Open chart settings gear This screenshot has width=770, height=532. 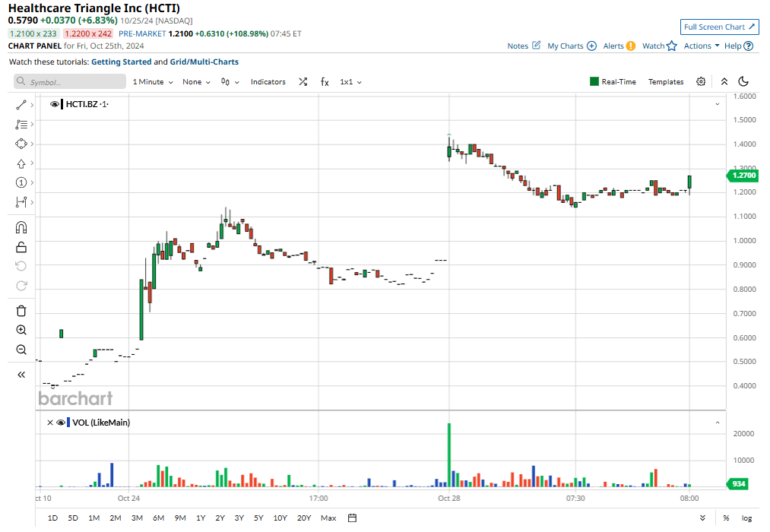pyautogui.click(x=701, y=81)
